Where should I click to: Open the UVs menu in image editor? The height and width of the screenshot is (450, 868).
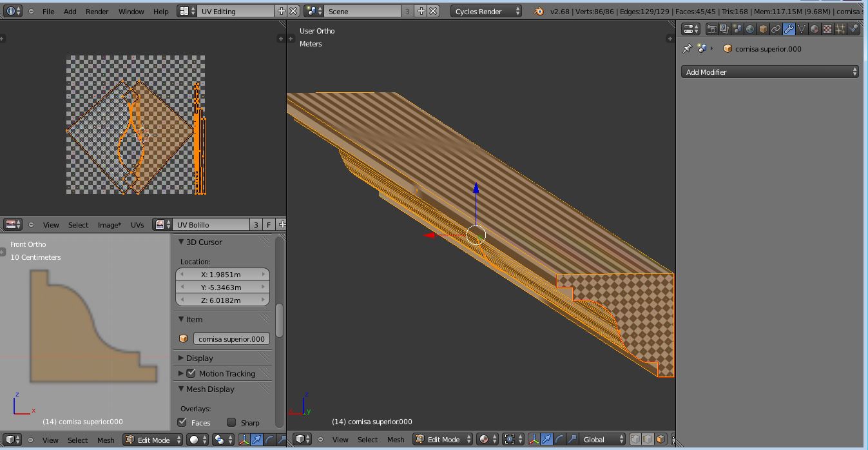(137, 225)
